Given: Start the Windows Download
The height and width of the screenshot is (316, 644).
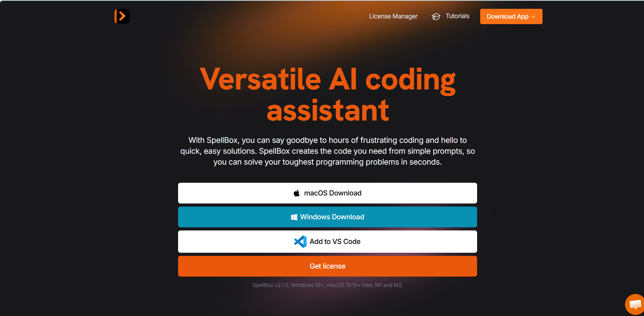Looking at the screenshot, I should pyautogui.click(x=327, y=217).
